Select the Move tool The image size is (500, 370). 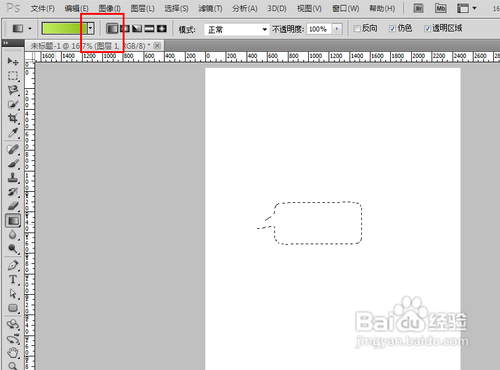click(13, 61)
